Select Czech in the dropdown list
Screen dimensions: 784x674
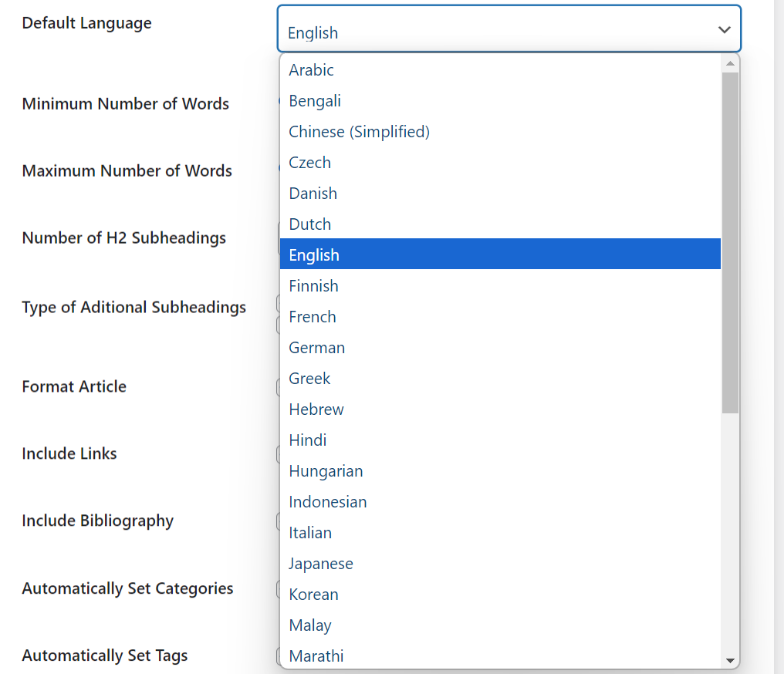tap(500, 163)
